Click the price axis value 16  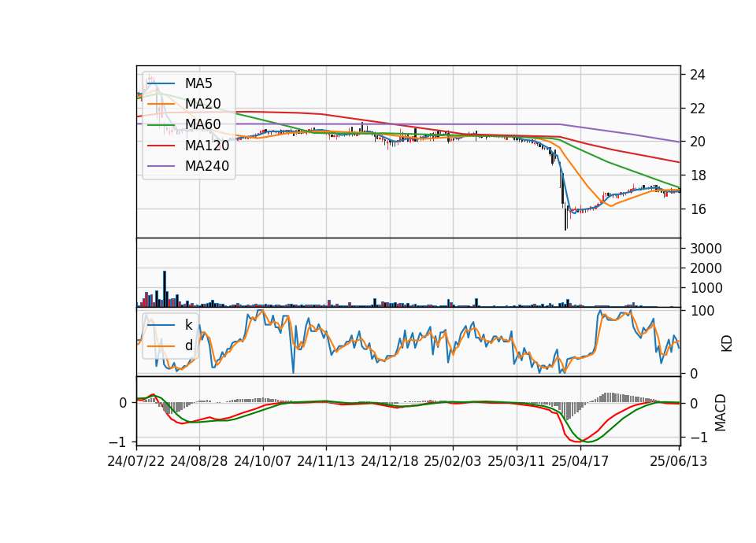pos(698,209)
